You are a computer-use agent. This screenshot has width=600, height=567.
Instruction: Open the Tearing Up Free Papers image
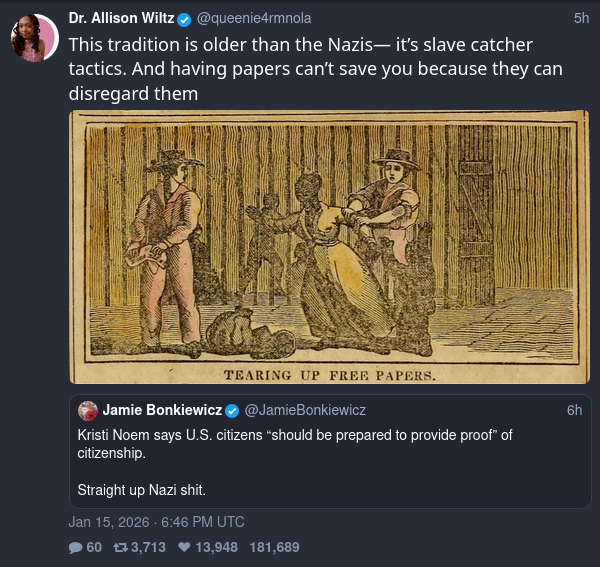click(x=329, y=247)
